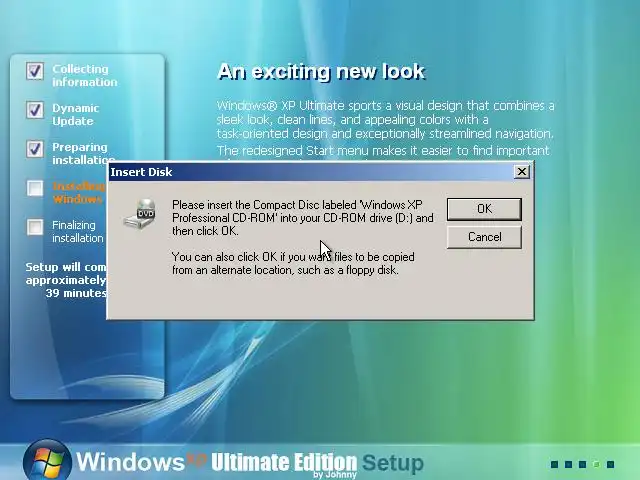
Task: Click the 'by Johnny' credit text
Action: [335, 475]
